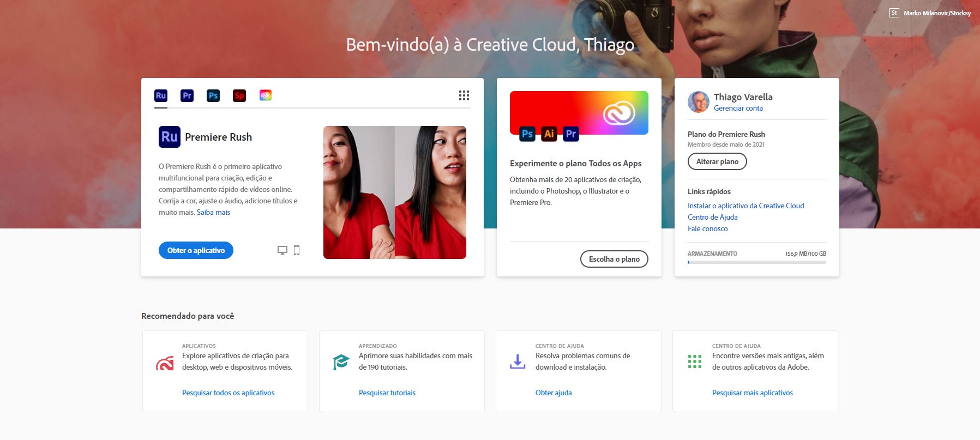This screenshot has width=980, height=440.
Task: Open the Obter ajuda link
Action: pyautogui.click(x=554, y=393)
